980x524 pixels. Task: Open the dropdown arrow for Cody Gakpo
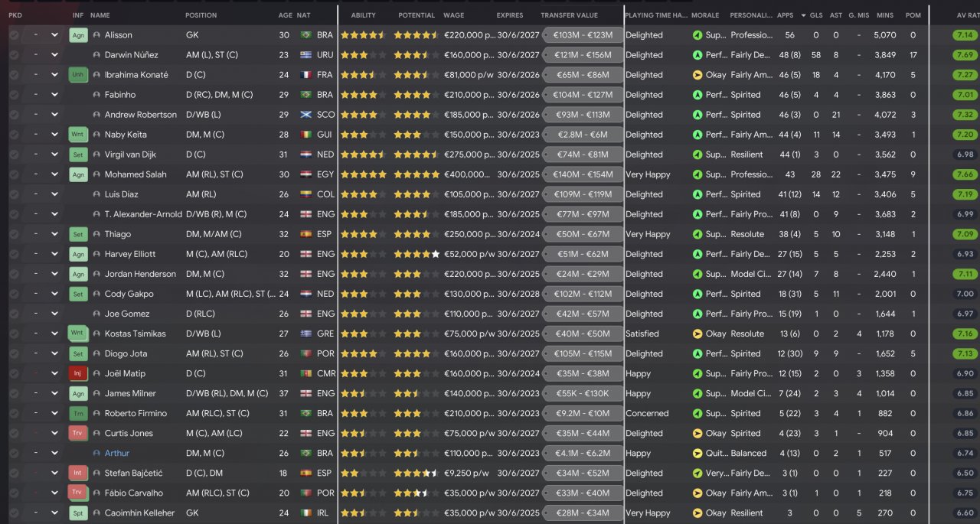[54, 294]
